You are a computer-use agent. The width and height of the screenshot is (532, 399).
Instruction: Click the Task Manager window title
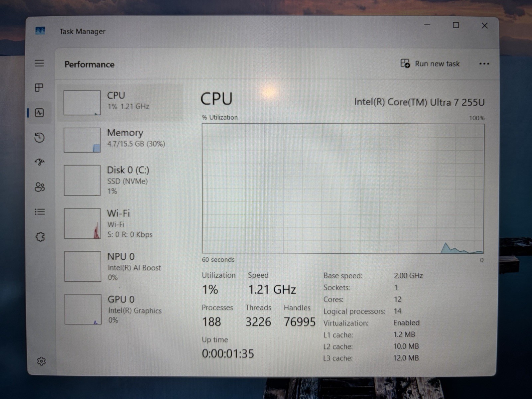pyautogui.click(x=82, y=32)
